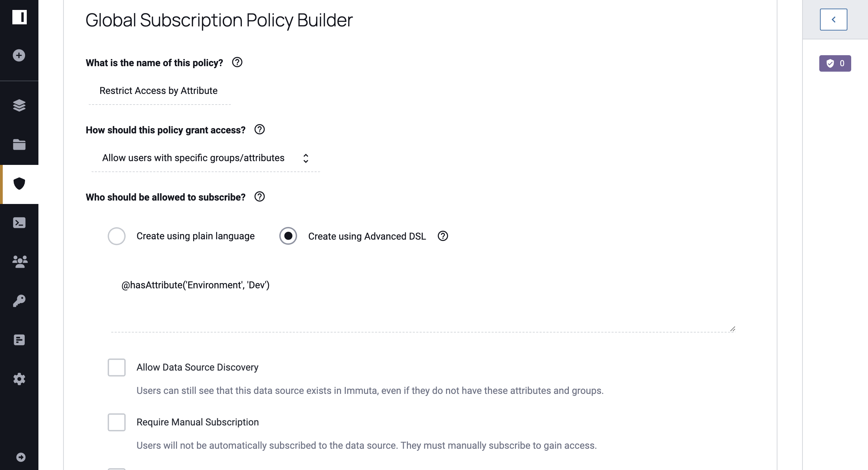Screen dimensions: 868x470
Task: Click the shield/security icon in sidebar
Action: click(19, 184)
